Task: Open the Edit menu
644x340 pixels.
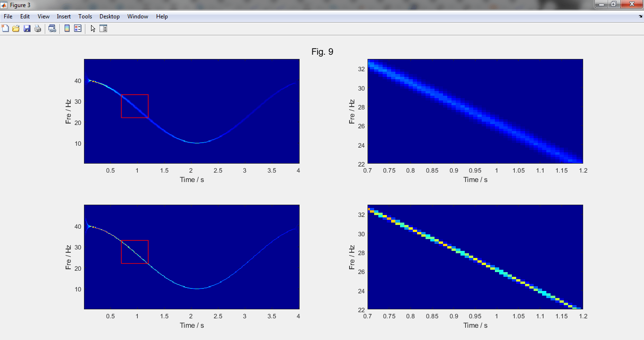Action: (25, 17)
